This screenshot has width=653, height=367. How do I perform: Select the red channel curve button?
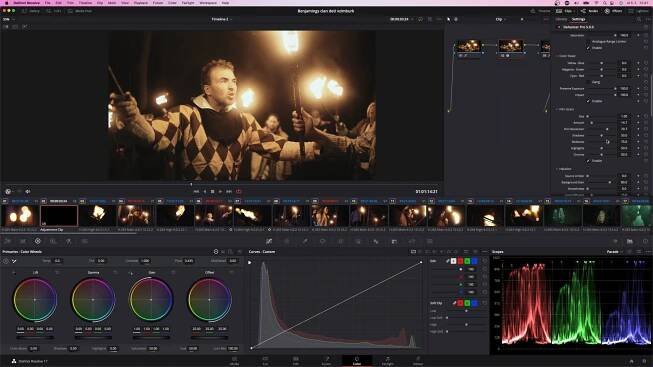[460, 261]
